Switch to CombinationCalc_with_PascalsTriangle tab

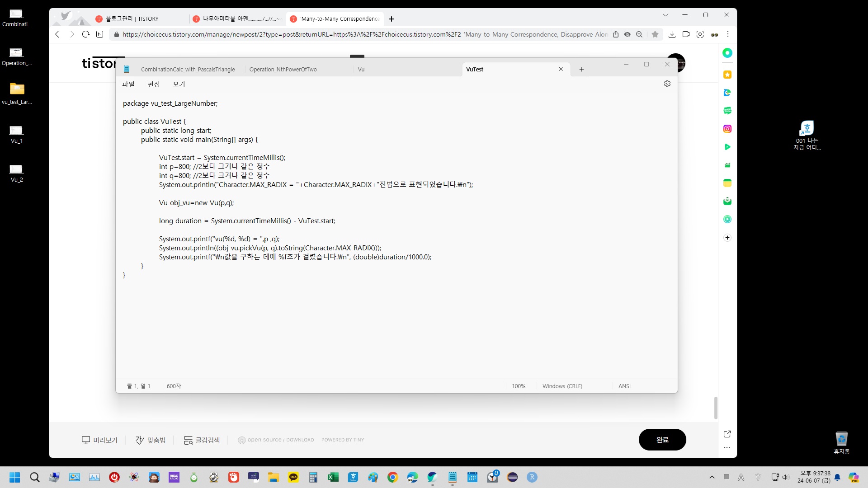pos(188,69)
